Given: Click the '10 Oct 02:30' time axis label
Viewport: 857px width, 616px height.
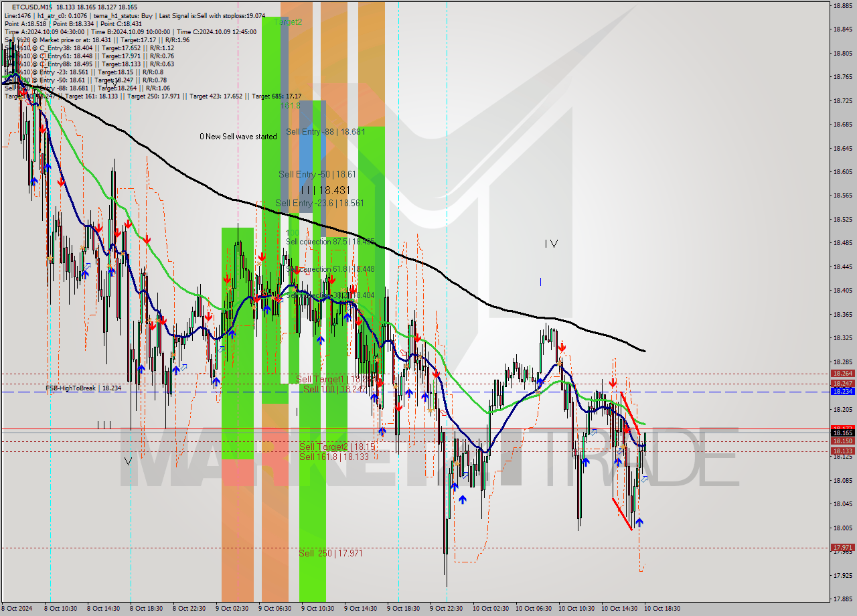Looking at the screenshot, I should pos(491,609).
